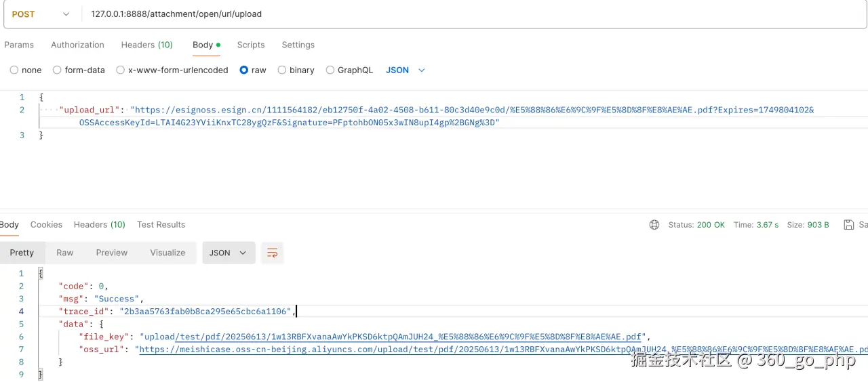868x382 pixels.
Task: Go to the request Headers (10) tab
Action: [146, 45]
